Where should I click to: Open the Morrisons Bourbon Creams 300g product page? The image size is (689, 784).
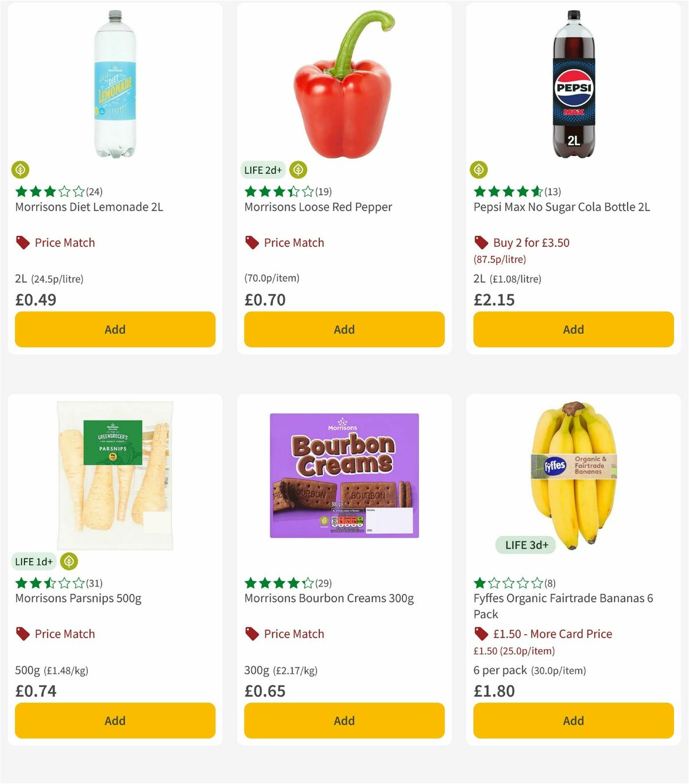(x=329, y=597)
